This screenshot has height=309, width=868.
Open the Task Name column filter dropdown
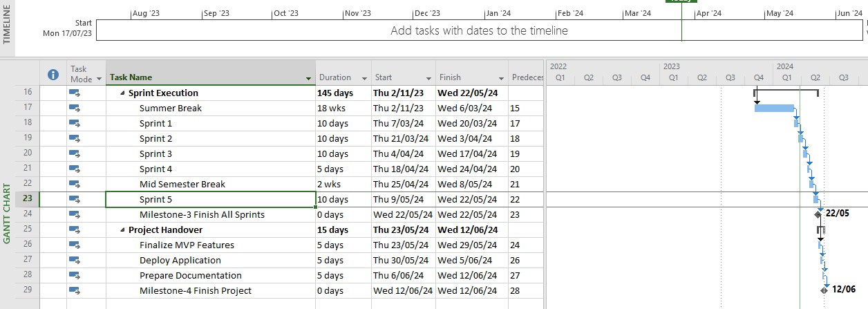308,78
